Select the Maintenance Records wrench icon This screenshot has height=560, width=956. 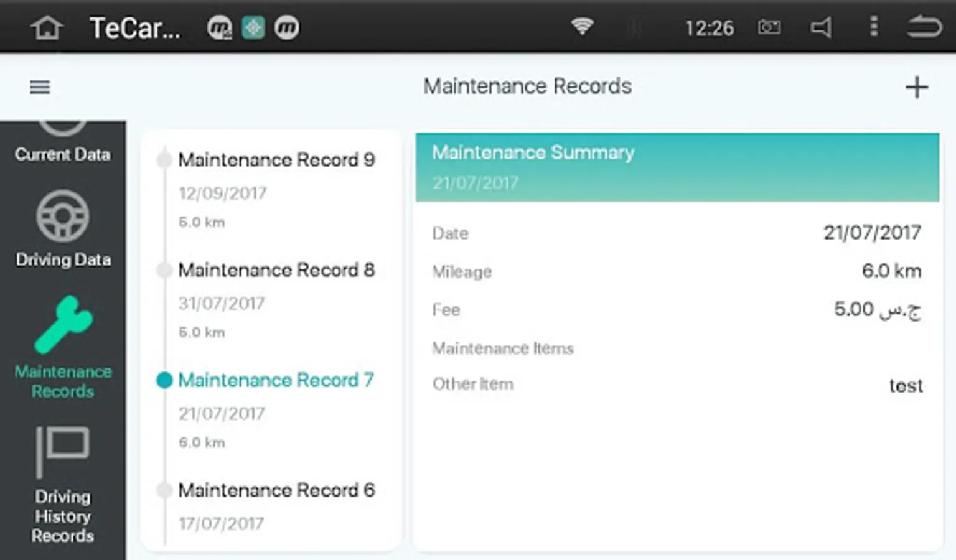[x=63, y=324]
